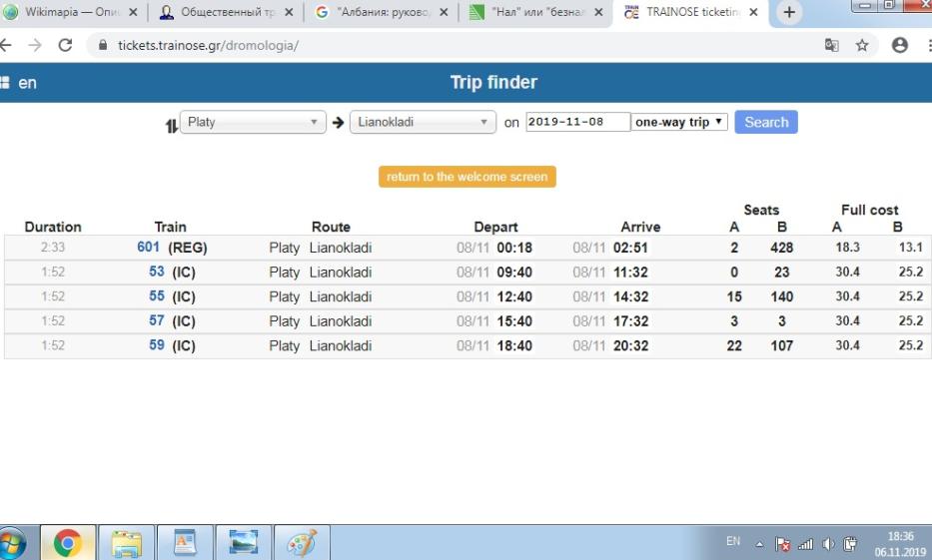Open the Chrome profile avatar icon
The image size is (932, 560).
[x=900, y=45]
